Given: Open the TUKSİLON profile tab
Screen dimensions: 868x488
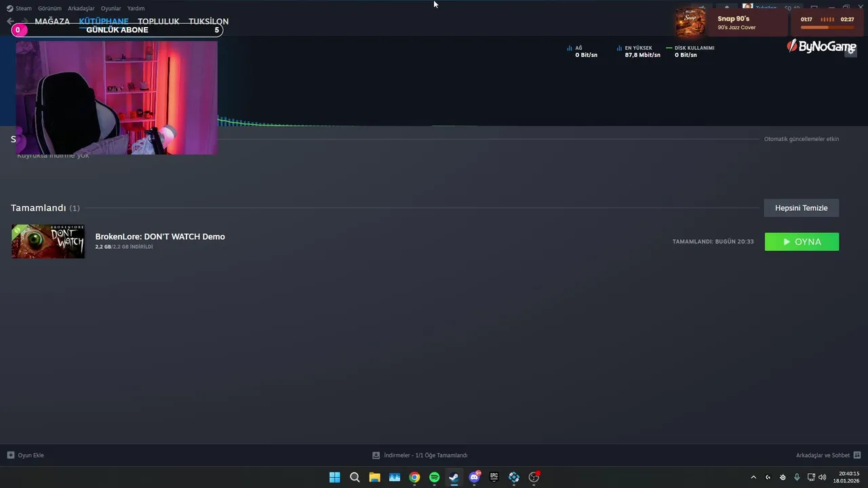Looking at the screenshot, I should 208,21.
